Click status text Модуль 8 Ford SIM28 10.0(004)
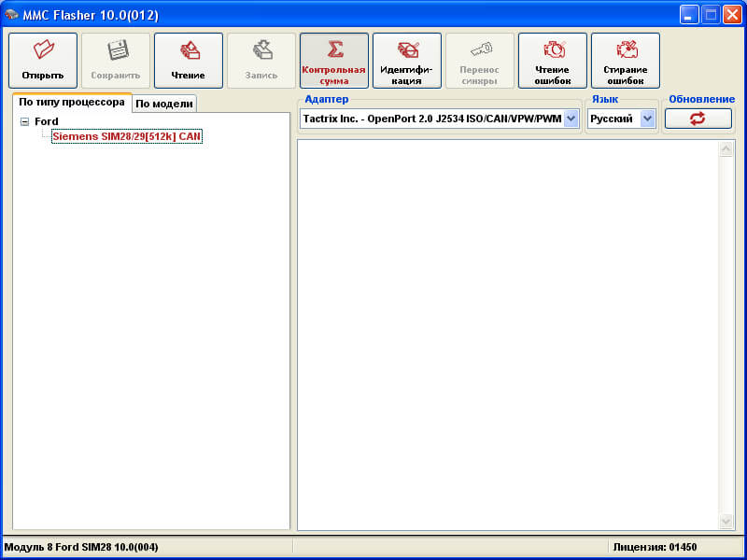 81,547
